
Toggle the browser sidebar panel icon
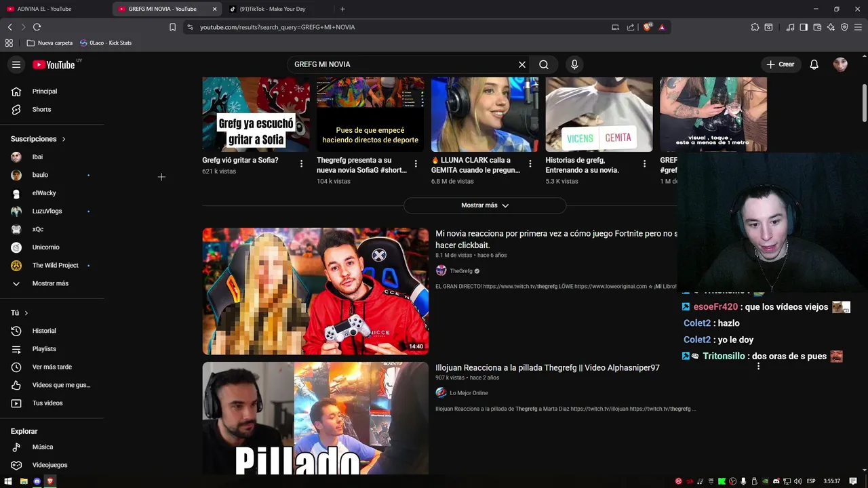point(804,27)
